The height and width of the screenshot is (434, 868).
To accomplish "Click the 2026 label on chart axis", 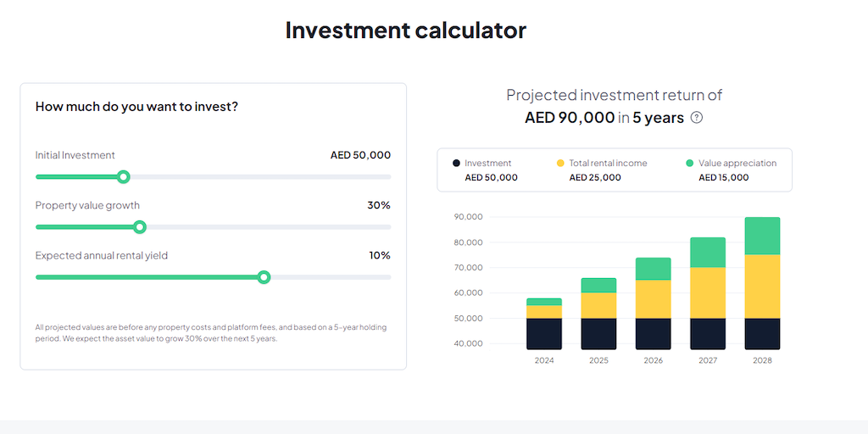I will [654, 360].
